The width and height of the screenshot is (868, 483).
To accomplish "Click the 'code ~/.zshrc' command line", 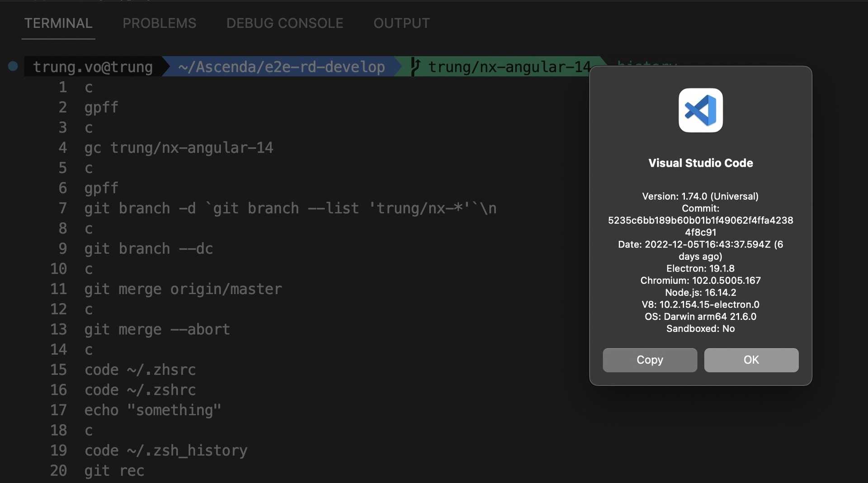I will (140, 390).
